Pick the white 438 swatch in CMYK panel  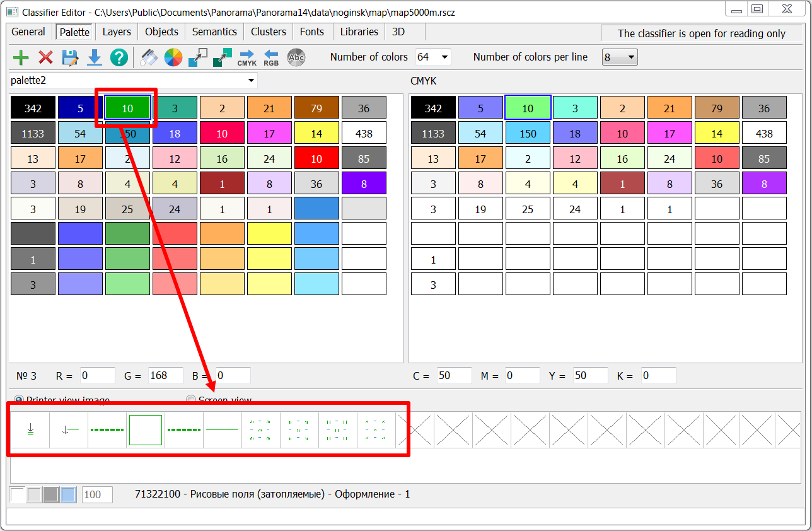click(764, 133)
